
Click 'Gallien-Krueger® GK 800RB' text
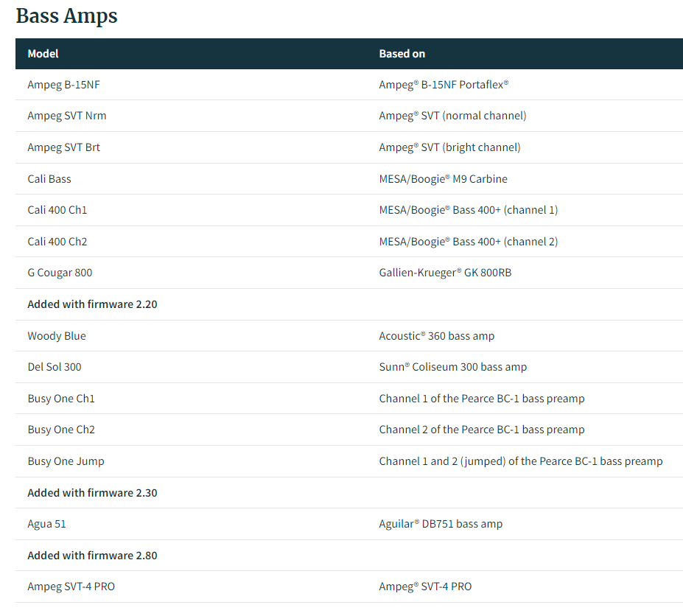pos(445,273)
